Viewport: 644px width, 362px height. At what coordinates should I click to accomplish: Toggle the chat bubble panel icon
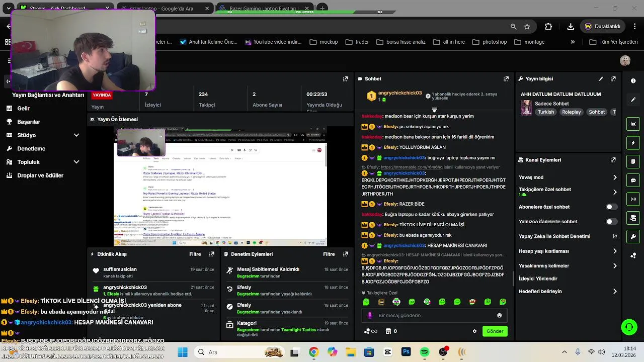click(x=633, y=180)
